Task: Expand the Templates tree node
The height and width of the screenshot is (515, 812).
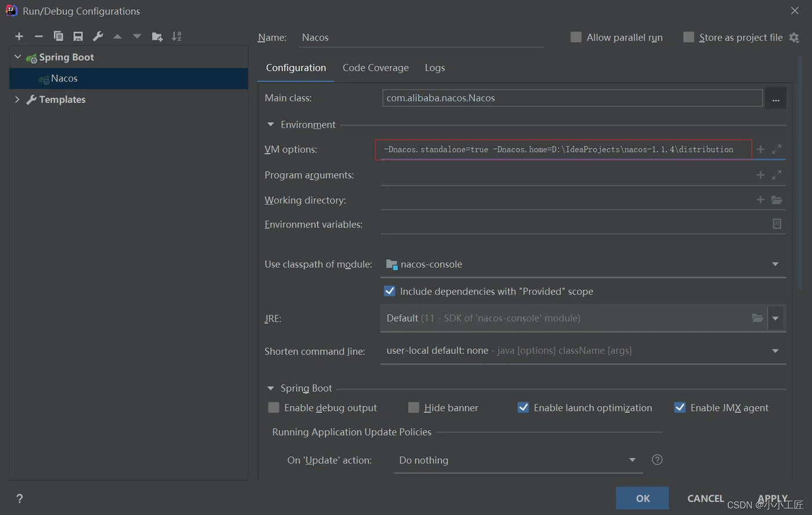Action: 17,99
